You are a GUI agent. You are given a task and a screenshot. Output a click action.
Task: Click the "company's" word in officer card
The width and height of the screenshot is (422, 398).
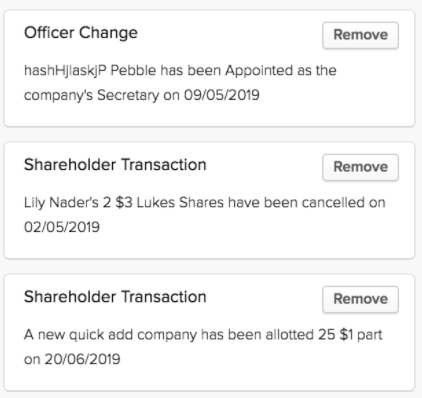coord(58,96)
